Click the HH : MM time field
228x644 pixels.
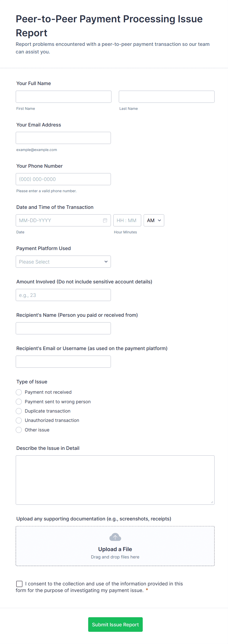[x=127, y=220]
